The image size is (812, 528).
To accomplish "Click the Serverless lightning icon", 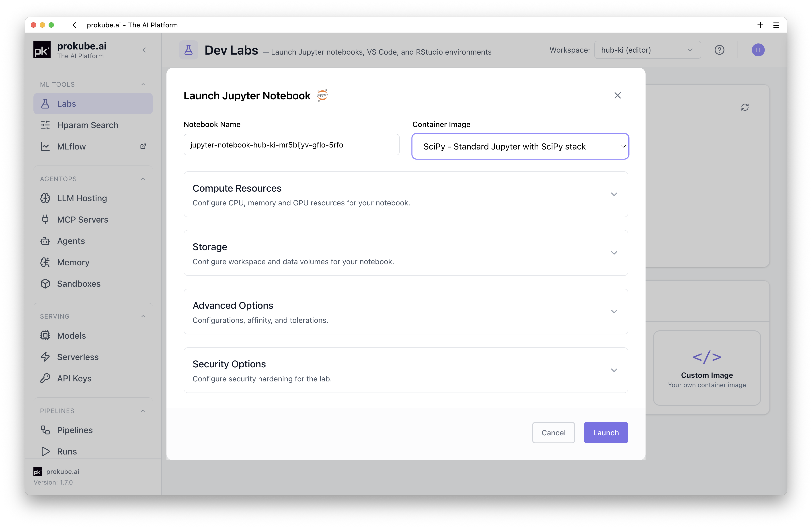I will [45, 357].
